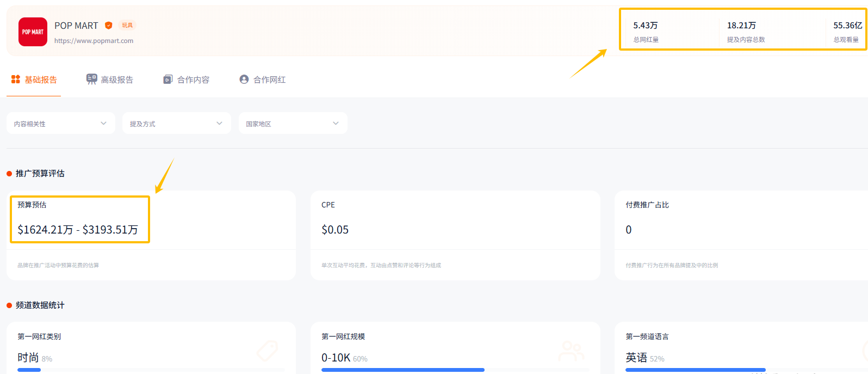Screen dimensions: 868x374
Task: Click the 总网红量 5.43万 statistic
Action: tap(646, 32)
